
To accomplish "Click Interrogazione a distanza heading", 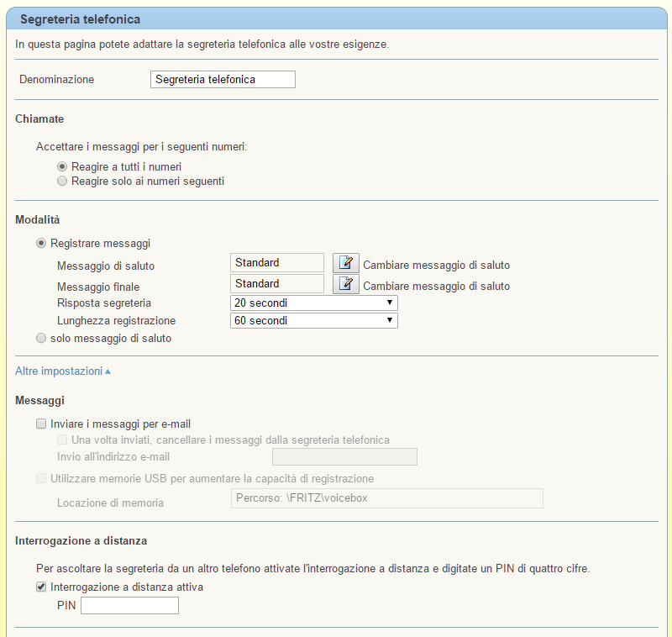I will click(x=81, y=541).
